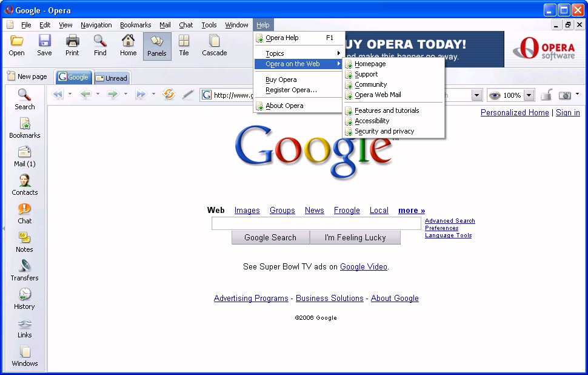Go to Home page icon

click(x=129, y=41)
